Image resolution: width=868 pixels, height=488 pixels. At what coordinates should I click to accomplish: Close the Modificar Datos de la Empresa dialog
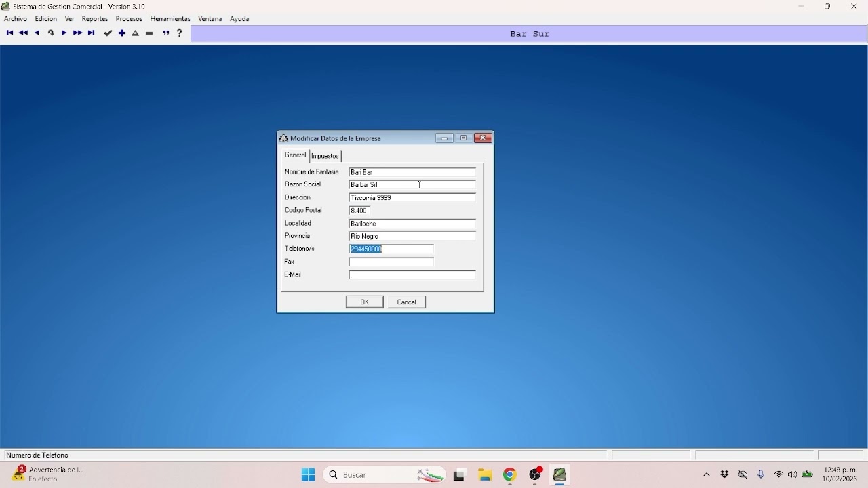[484, 138]
